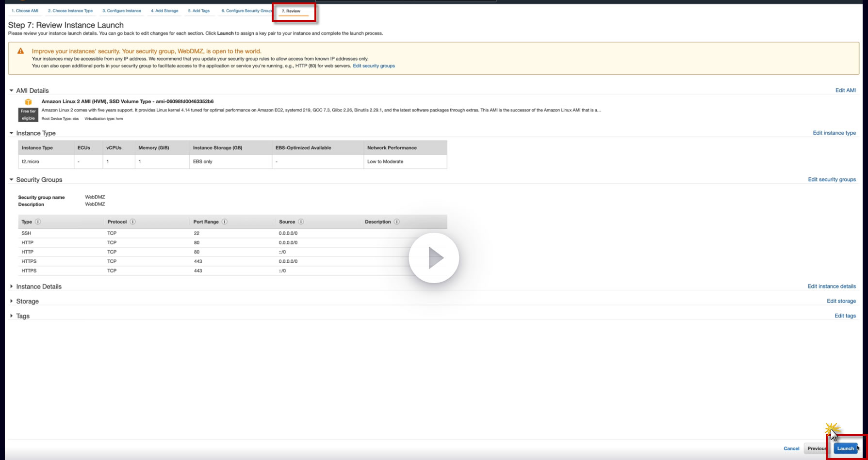Click the info icon next to Port Range
Screen dimensions: 868x460
[x=225, y=222]
